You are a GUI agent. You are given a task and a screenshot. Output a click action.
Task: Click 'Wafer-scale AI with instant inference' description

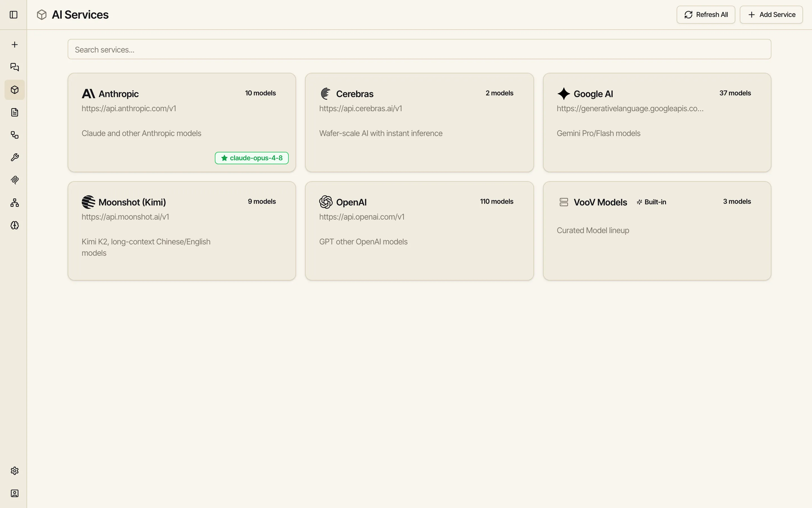click(x=381, y=133)
